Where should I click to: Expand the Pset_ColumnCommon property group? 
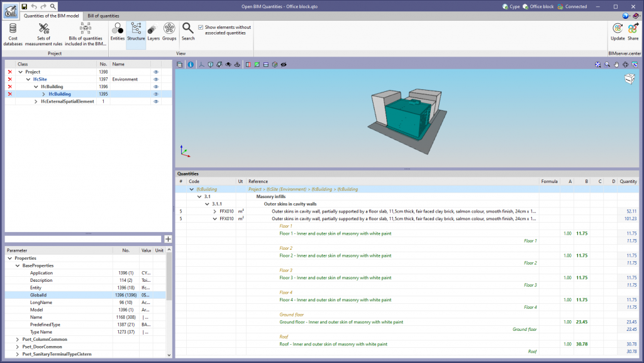[17, 338]
